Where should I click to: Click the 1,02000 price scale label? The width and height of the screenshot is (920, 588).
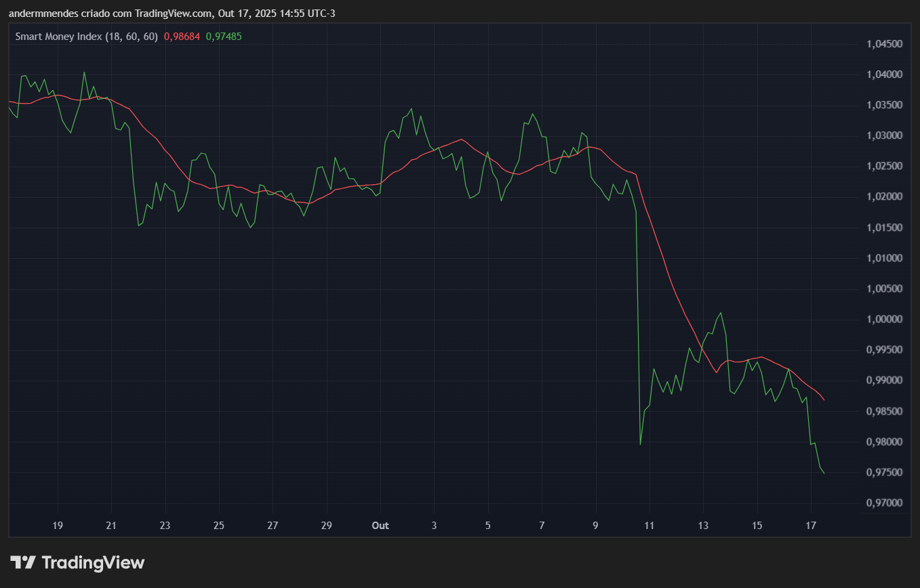(x=884, y=197)
